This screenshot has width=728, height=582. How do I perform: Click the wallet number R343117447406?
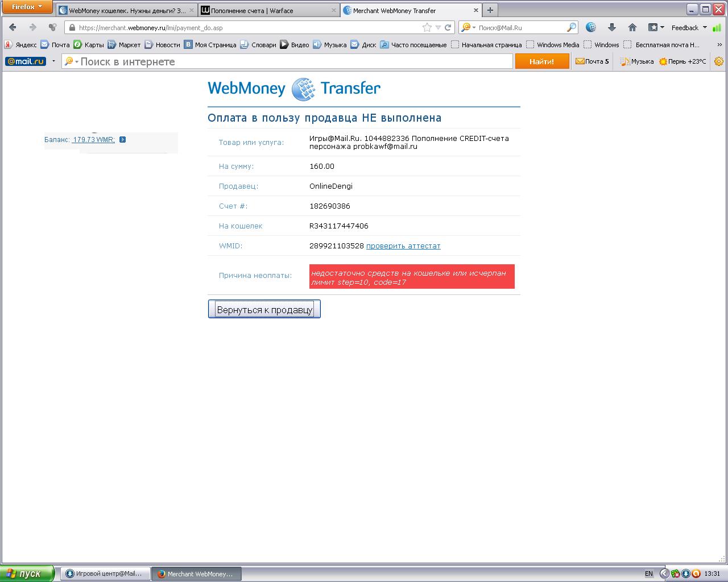click(339, 226)
